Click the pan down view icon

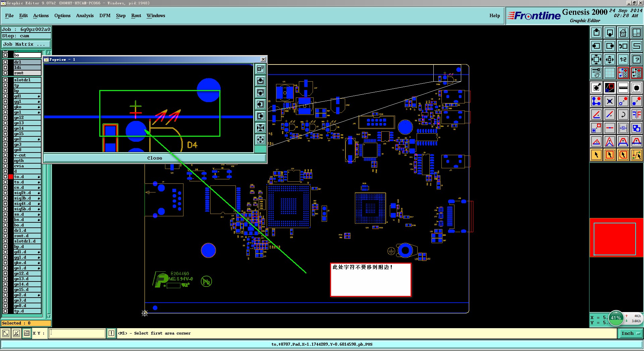pos(610,33)
